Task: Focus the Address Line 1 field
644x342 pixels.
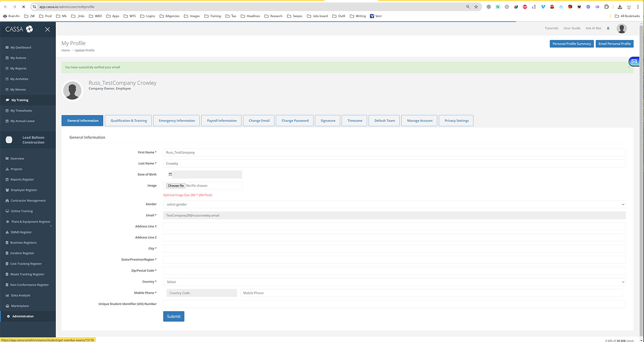Action: [394, 227]
